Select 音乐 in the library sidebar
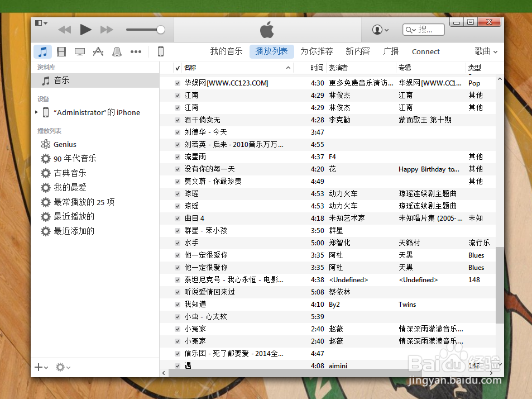This screenshot has width=532, height=399. pyautogui.click(x=95, y=80)
